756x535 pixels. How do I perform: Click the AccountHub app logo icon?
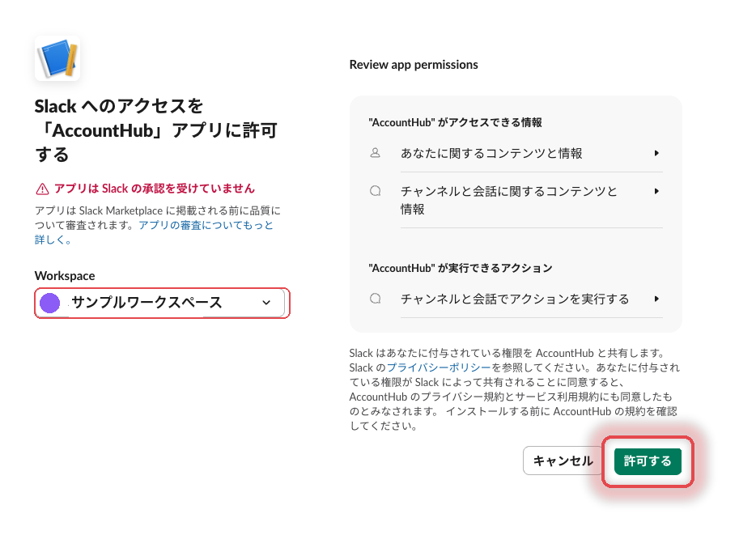[x=57, y=58]
